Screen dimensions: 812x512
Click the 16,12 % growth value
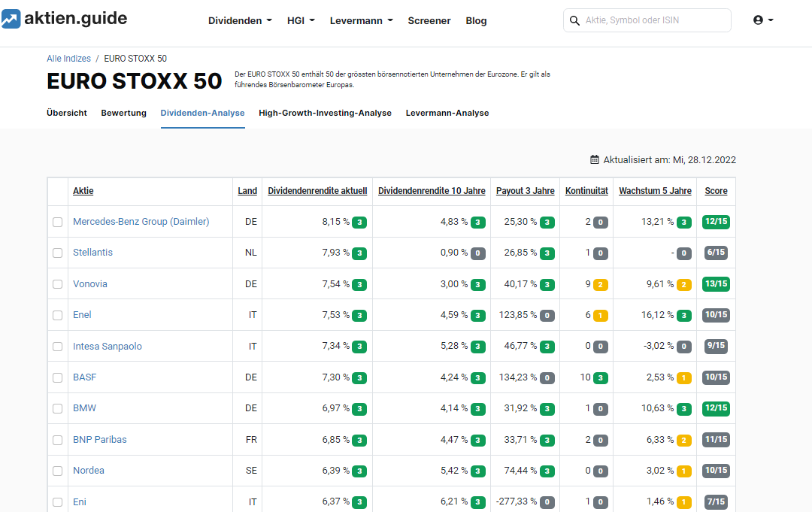pos(658,315)
